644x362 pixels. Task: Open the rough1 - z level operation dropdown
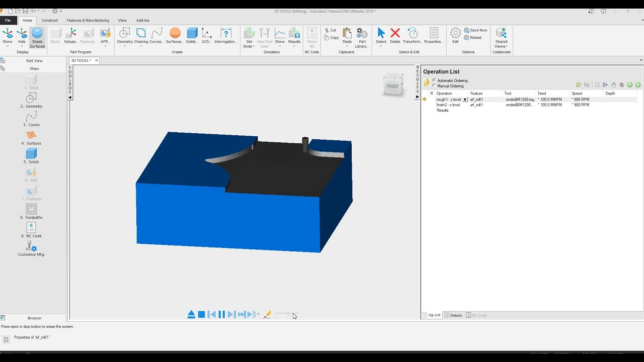click(x=465, y=100)
